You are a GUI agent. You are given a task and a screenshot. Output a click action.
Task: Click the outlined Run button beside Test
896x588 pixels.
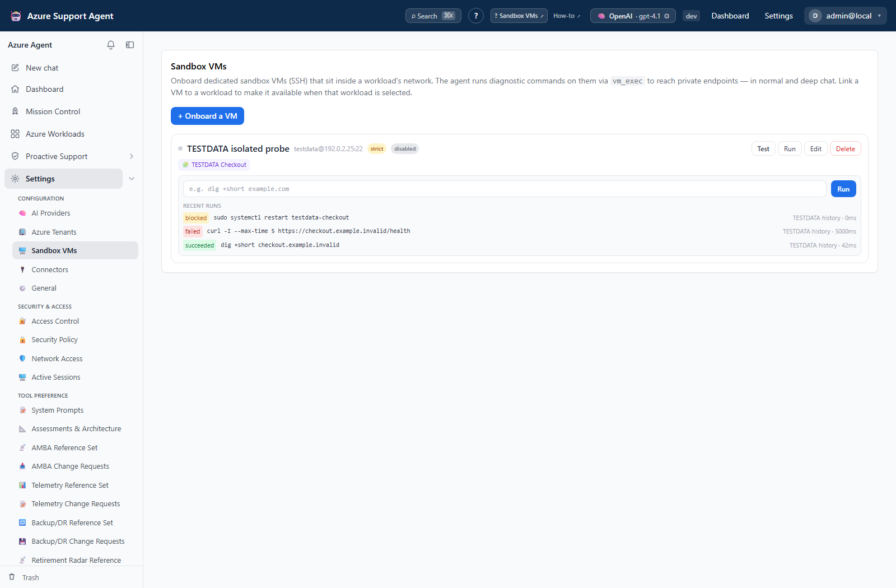[790, 148]
